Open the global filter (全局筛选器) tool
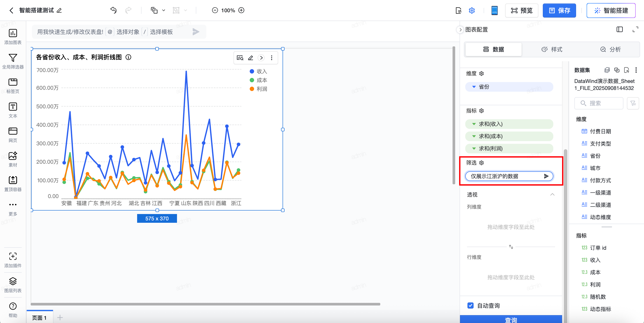 tap(13, 58)
